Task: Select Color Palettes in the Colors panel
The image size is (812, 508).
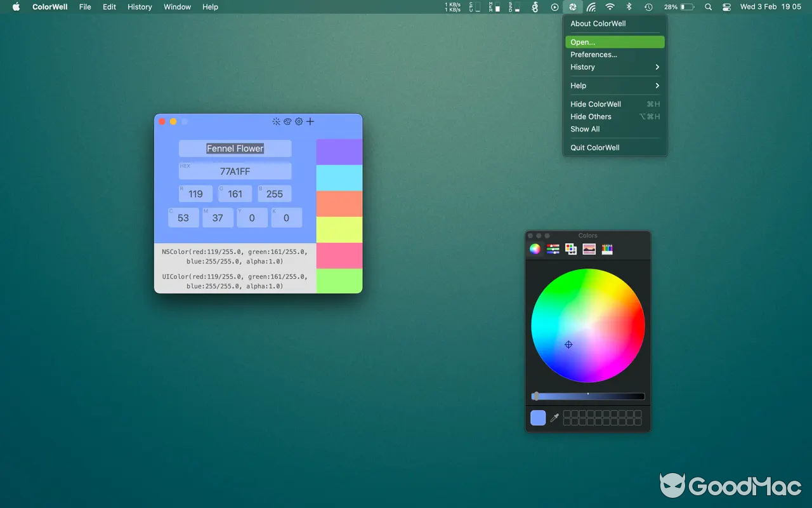Action: click(570, 249)
